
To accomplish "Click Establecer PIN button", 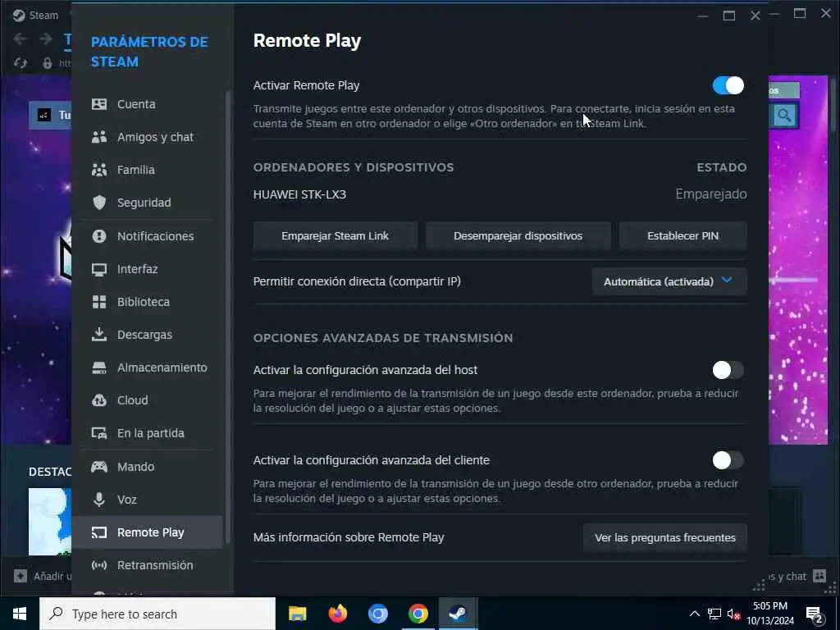I will point(683,235).
